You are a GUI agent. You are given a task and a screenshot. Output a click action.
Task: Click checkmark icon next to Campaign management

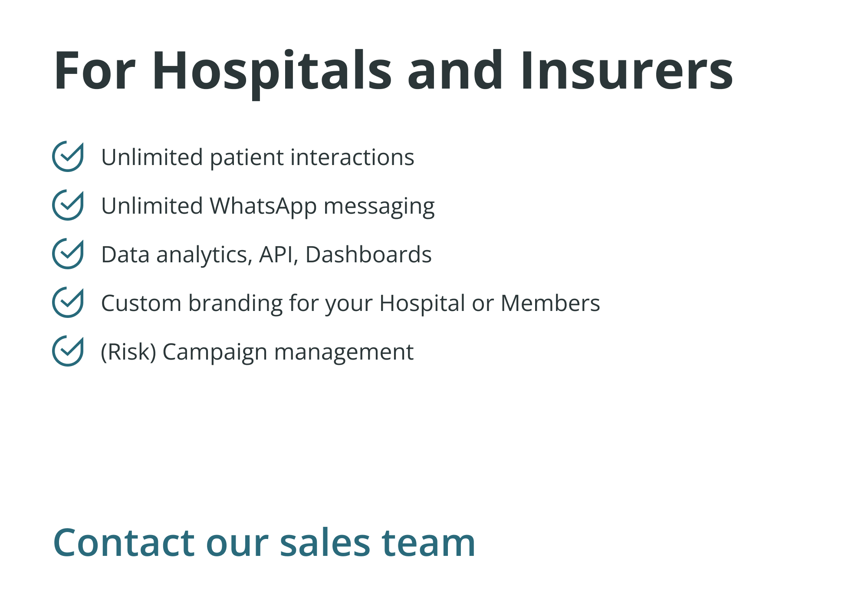point(68,351)
